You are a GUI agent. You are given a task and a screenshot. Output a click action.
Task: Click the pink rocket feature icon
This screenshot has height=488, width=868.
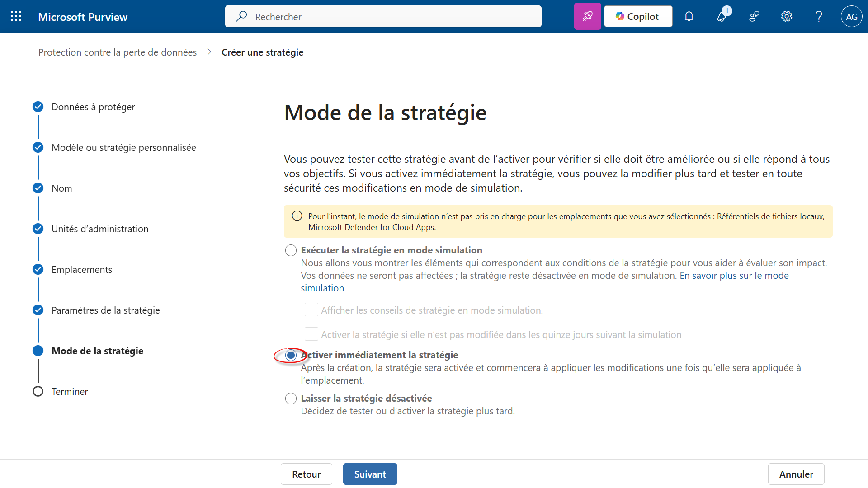(x=587, y=17)
